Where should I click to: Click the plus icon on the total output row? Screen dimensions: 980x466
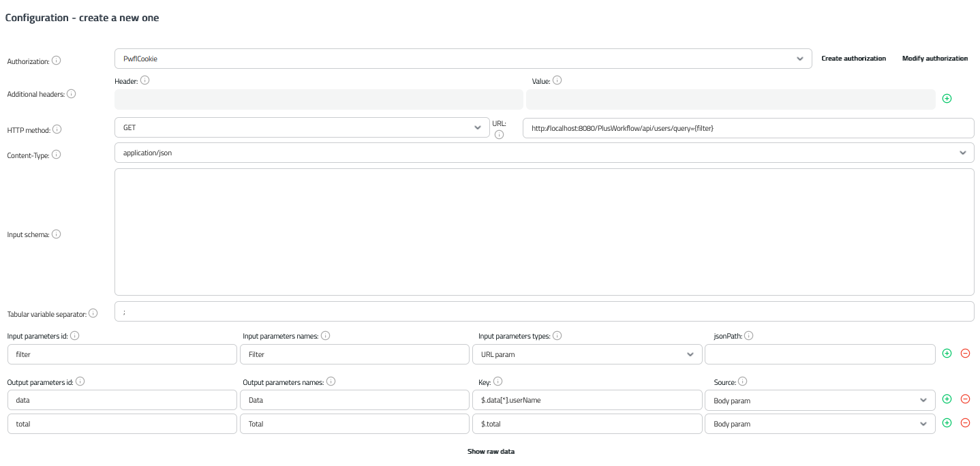click(947, 423)
